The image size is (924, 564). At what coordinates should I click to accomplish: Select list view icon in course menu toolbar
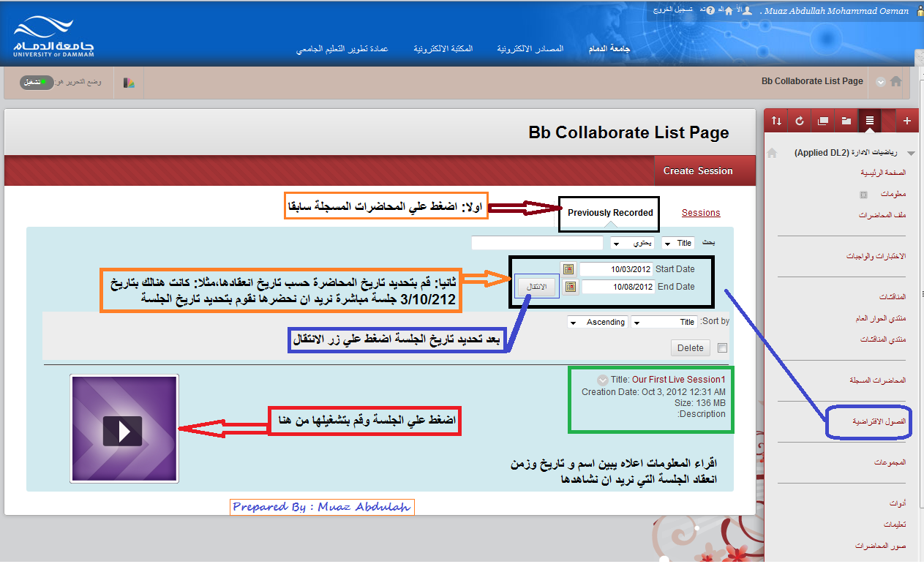pos(869,121)
